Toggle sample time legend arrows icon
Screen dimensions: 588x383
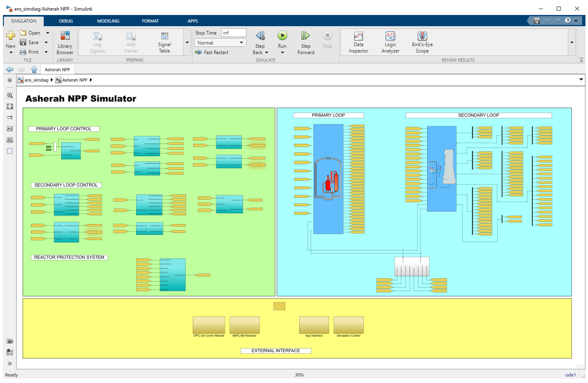(x=10, y=117)
